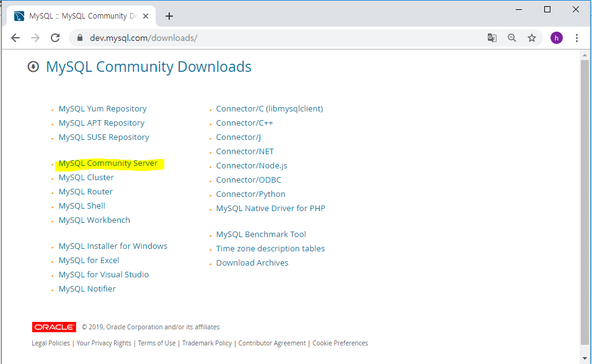Open Download Archives link
The width and height of the screenshot is (592, 364).
click(x=252, y=263)
